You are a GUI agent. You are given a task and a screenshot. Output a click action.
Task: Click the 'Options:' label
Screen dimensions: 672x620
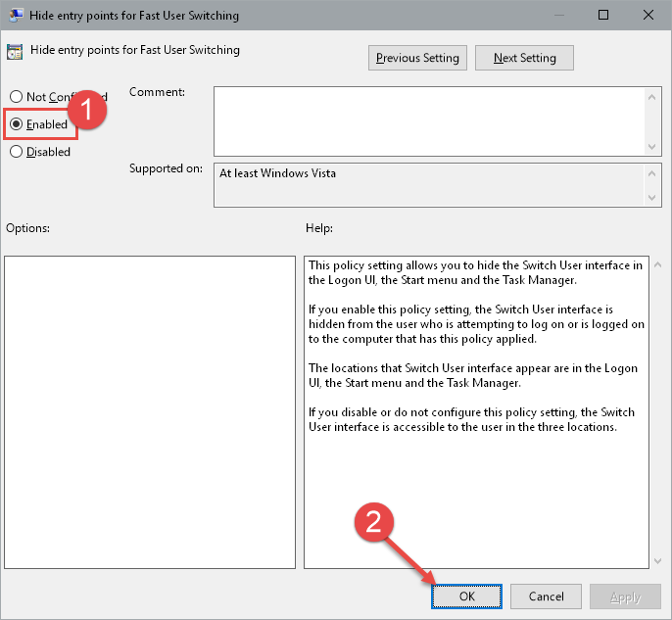(x=27, y=228)
